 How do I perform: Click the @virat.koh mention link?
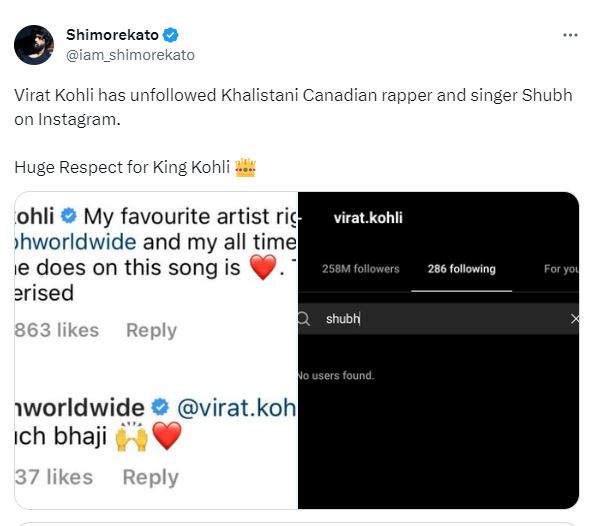[237, 408]
